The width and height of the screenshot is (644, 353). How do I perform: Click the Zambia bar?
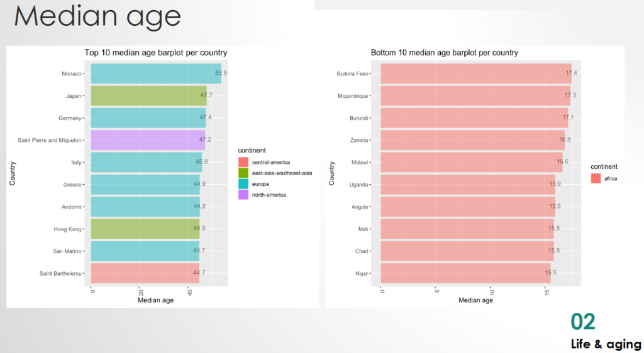coord(472,140)
